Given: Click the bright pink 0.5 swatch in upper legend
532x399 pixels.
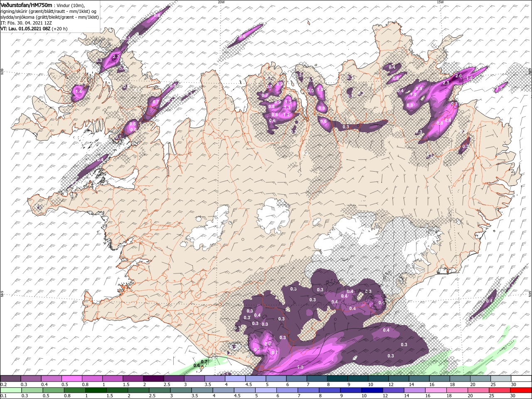Looking at the screenshot, I should [71, 379].
